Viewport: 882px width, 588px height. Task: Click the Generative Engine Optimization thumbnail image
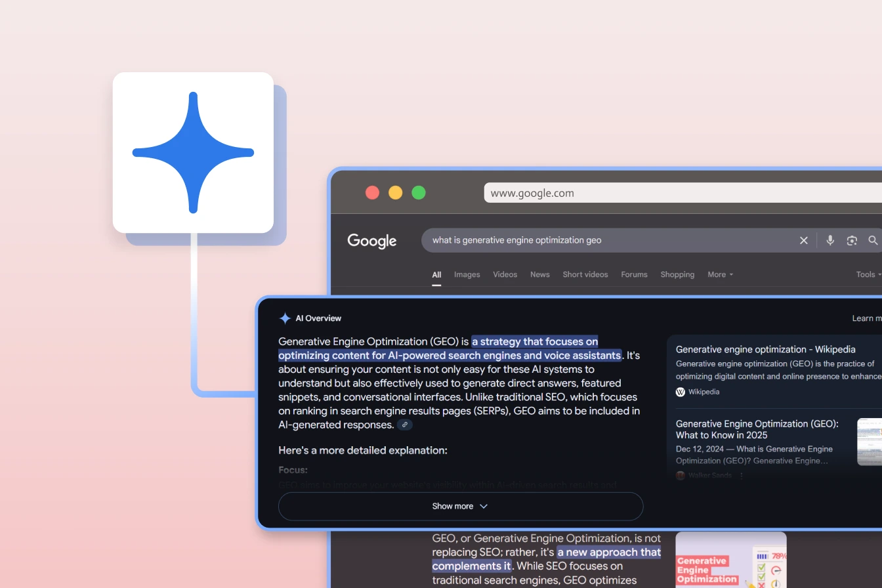pyautogui.click(x=730, y=559)
